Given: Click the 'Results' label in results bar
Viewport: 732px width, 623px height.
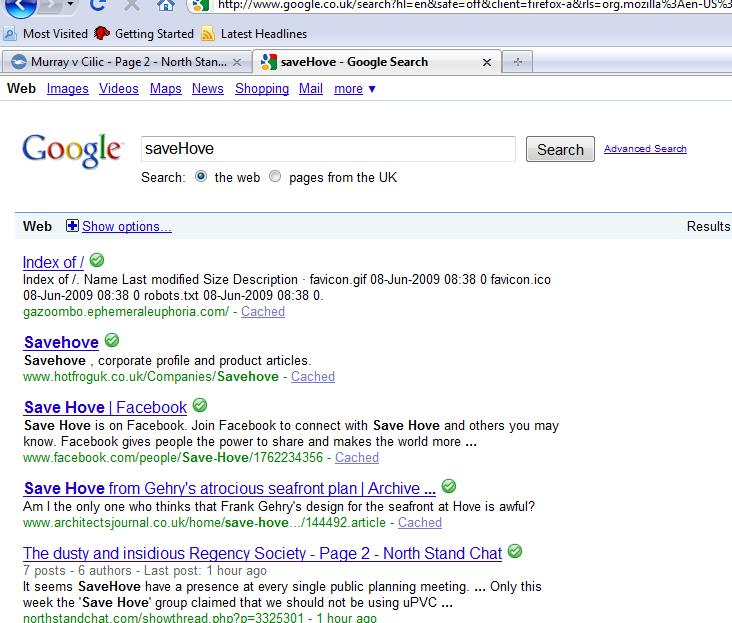Looking at the screenshot, I should (709, 226).
